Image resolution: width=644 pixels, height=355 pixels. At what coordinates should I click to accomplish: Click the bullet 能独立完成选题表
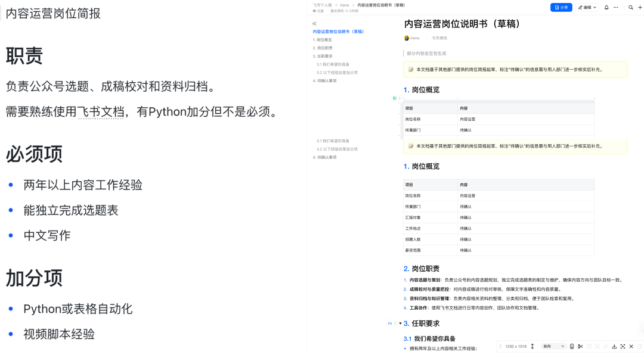pyautogui.click(x=70, y=210)
